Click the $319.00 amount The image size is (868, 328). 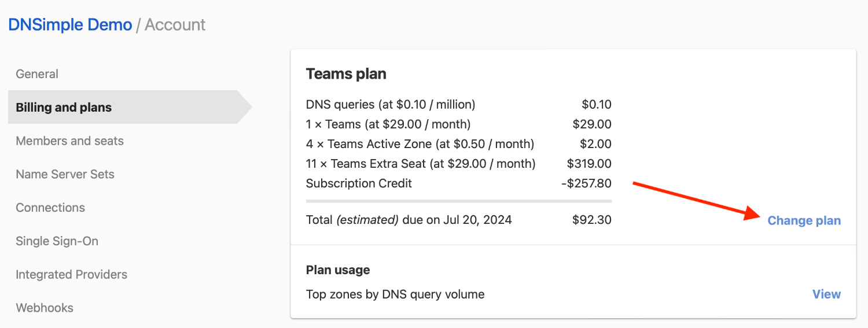coord(589,164)
